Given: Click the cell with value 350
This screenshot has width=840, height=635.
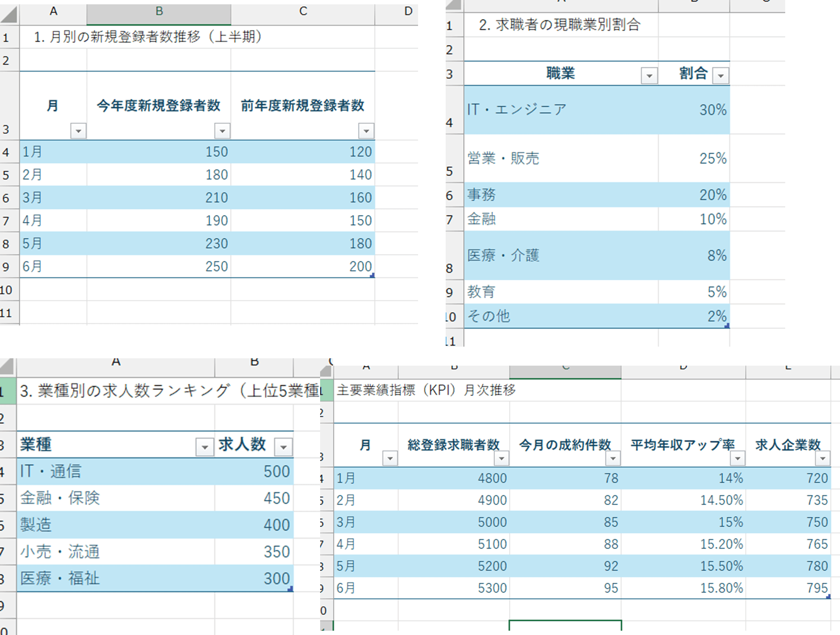Looking at the screenshot, I should point(254,551).
